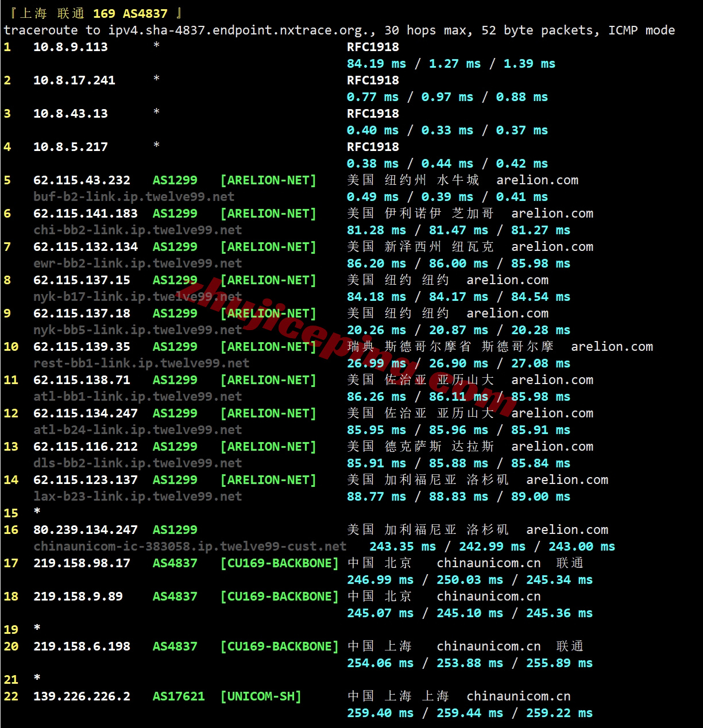
Task: Click hostname ewr-bb2-link.ip.twelve99.net
Action: tap(138, 264)
